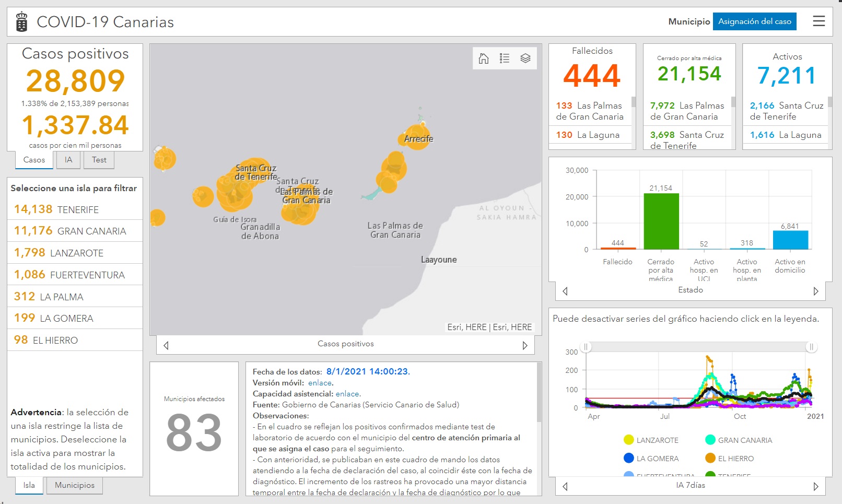Click the Asignación del caso button
Viewport: 842px width, 504px height.
(x=754, y=21)
